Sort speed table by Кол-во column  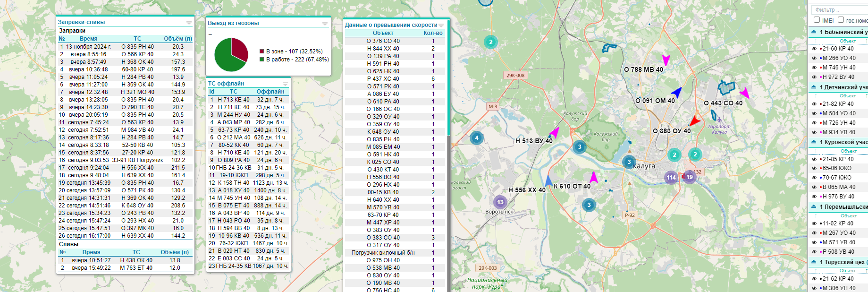[x=433, y=33]
